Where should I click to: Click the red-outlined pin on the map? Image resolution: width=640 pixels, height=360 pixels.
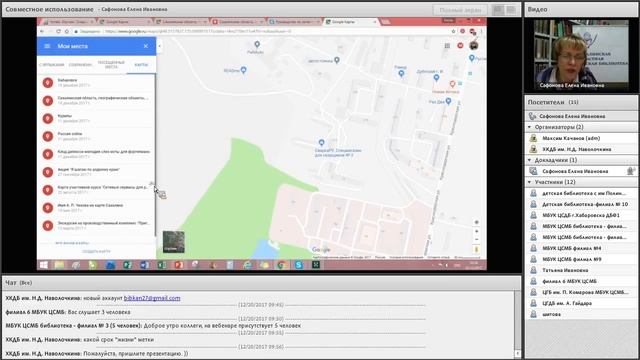click(452, 84)
